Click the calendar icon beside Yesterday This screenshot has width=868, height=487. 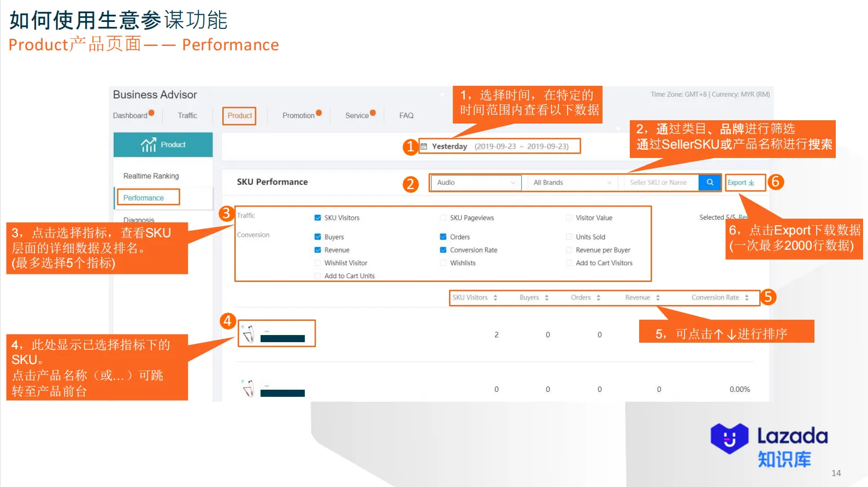tap(424, 146)
